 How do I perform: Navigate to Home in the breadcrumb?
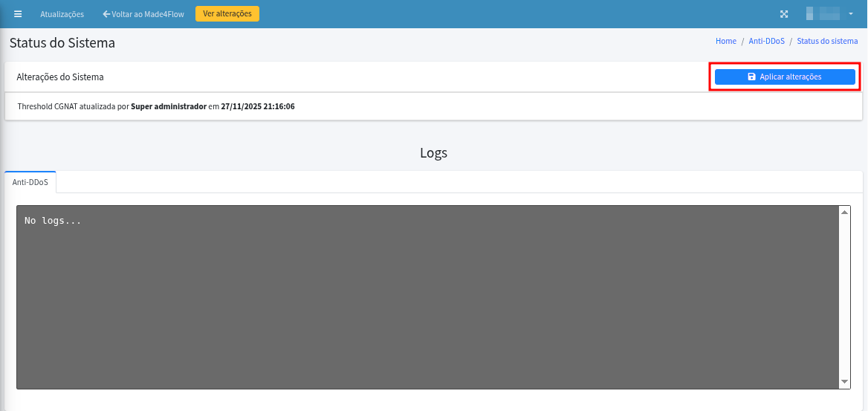(725, 42)
